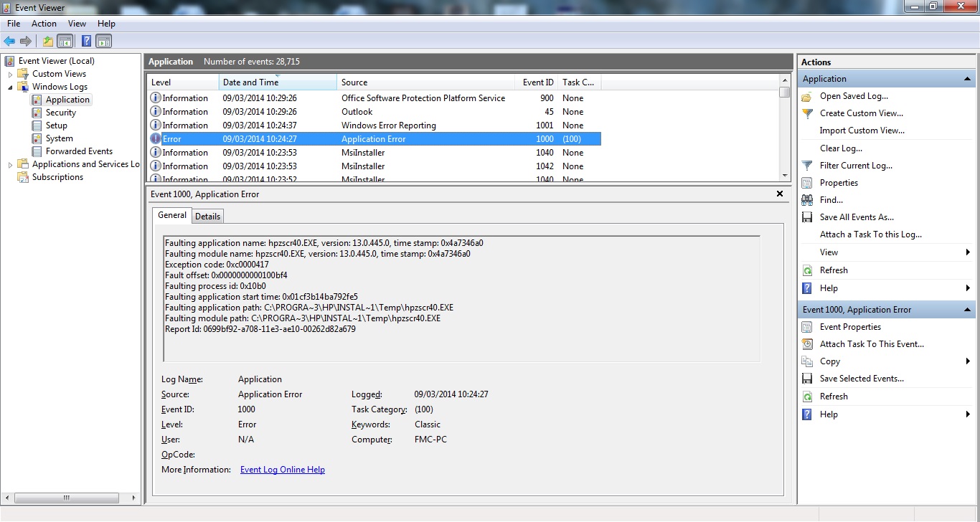Image resolution: width=980 pixels, height=522 pixels.
Task: Open the Help menu in menu bar
Action: tap(106, 24)
